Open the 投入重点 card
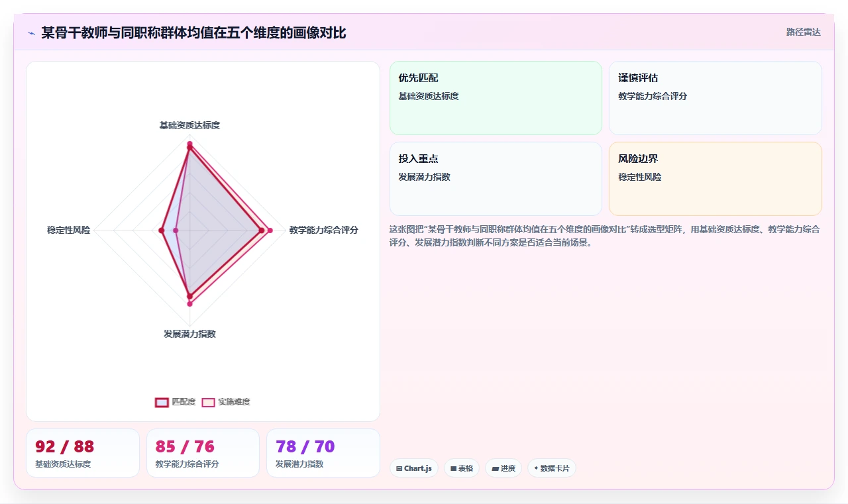 [496, 179]
